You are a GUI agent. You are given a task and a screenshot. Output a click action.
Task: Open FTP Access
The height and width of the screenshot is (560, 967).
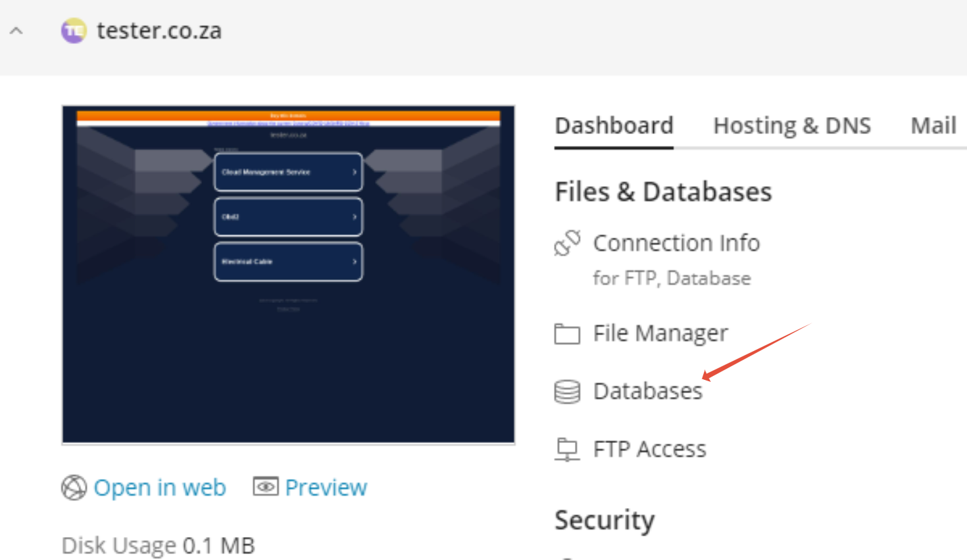coord(649,449)
